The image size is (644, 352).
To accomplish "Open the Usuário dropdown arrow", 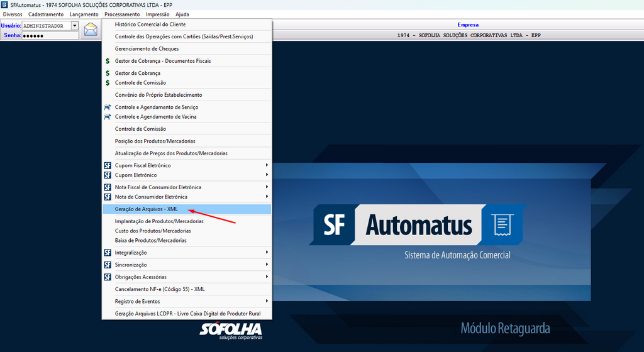I will (75, 26).
